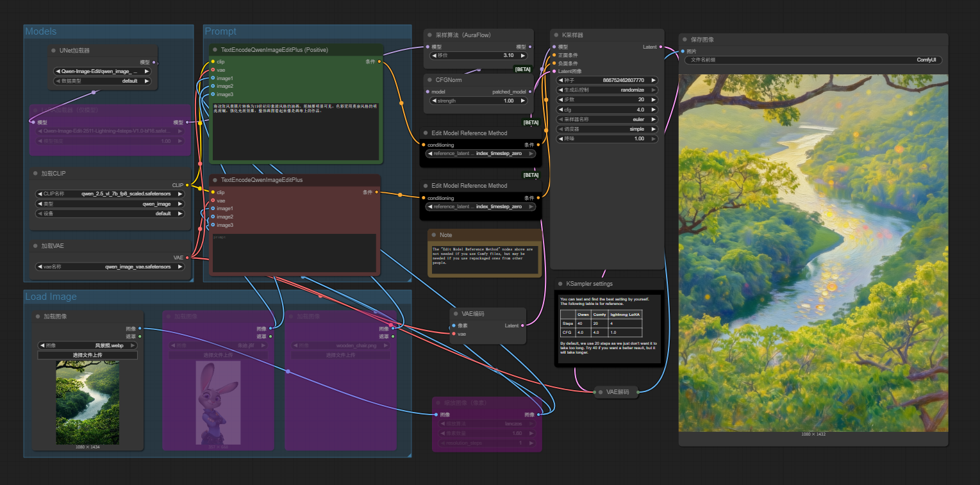This screenshot has height=485, width=980.
Task: Open the 调度器 simple dropdown
Action: point(608,129)
